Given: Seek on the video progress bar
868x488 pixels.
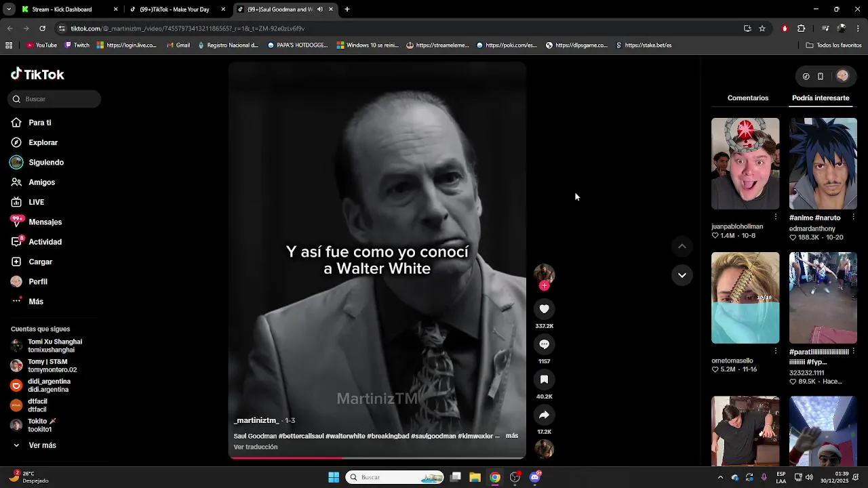Looking at the screenshot, I should [x=377, y=458].
